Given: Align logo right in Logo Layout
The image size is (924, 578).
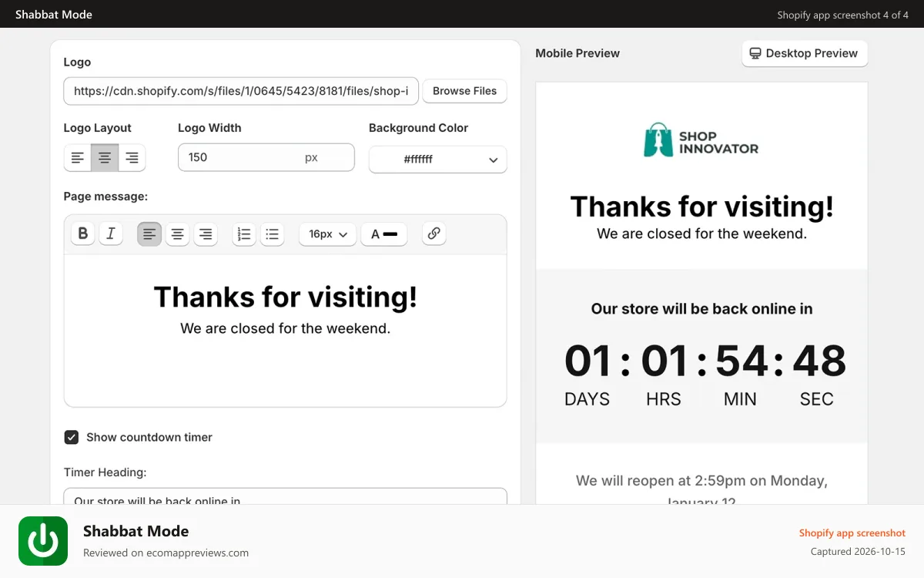Looking at the screenshot, I should click(x=132, y=157).
